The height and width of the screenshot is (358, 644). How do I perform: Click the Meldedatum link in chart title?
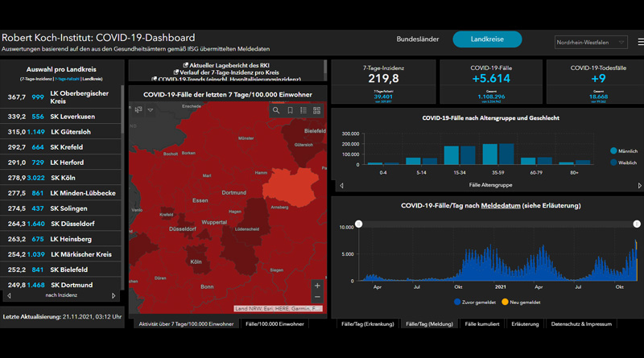(x=501, y=206)
